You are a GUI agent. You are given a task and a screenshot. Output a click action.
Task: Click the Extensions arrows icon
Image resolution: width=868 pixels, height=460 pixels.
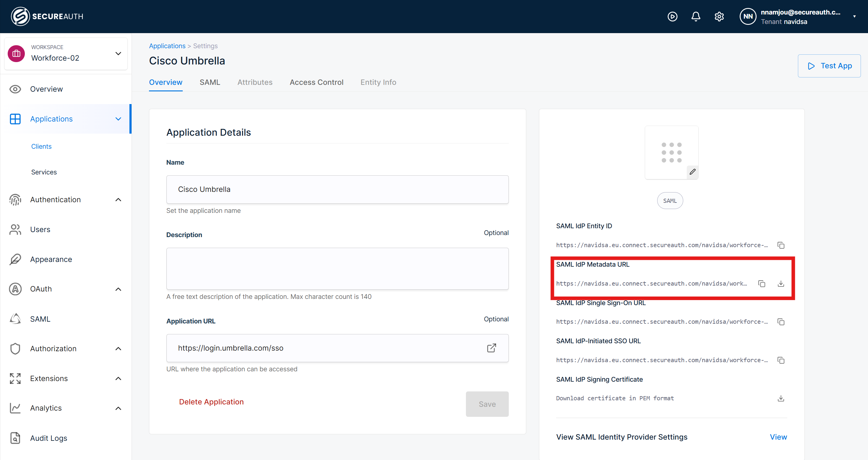coord(15,378)
